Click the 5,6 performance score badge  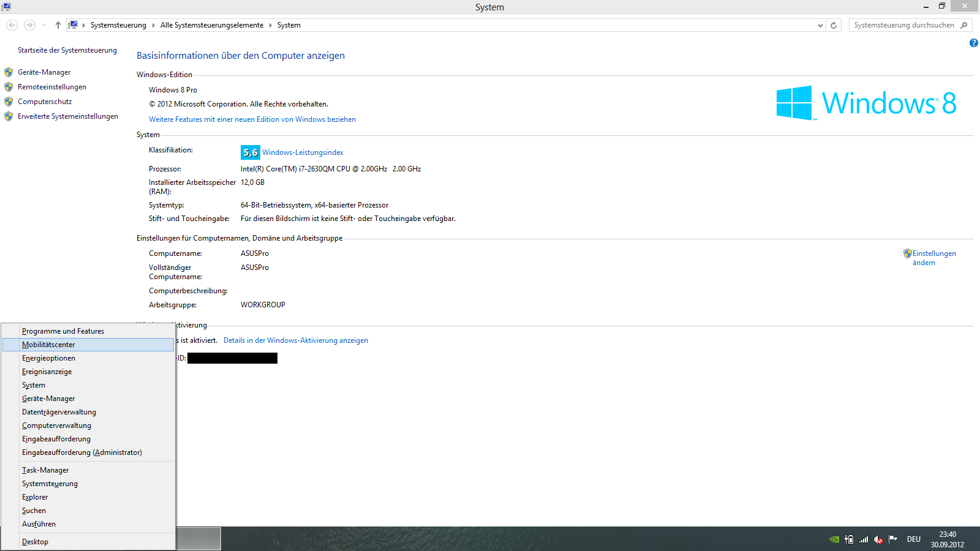251,152
